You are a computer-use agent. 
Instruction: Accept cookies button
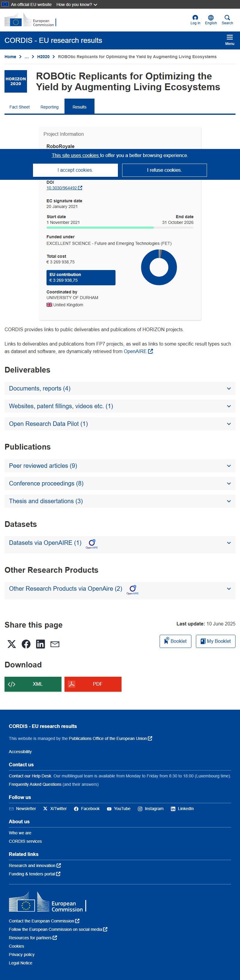point(75,170)
